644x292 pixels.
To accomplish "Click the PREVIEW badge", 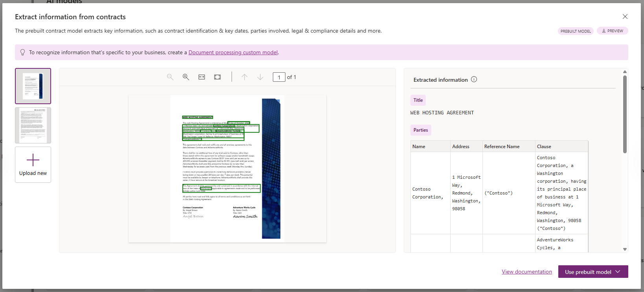I will click(x=613, y=31).
